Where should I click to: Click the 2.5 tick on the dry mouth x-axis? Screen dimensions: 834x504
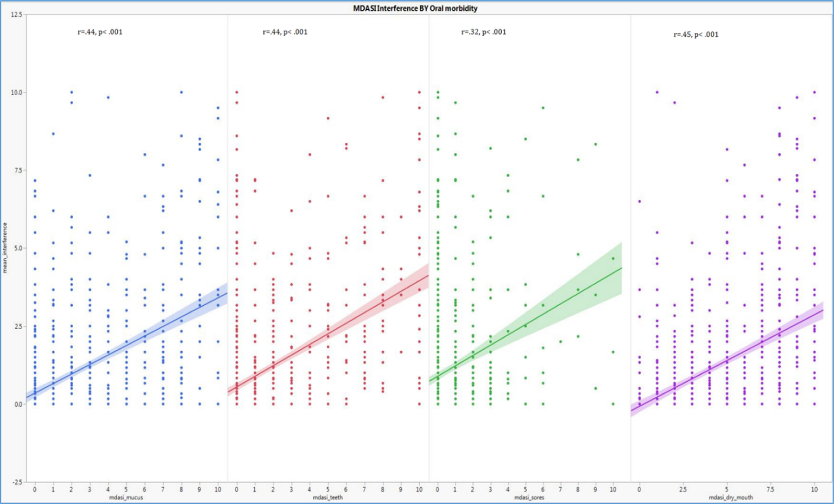(x=683, y=490)
